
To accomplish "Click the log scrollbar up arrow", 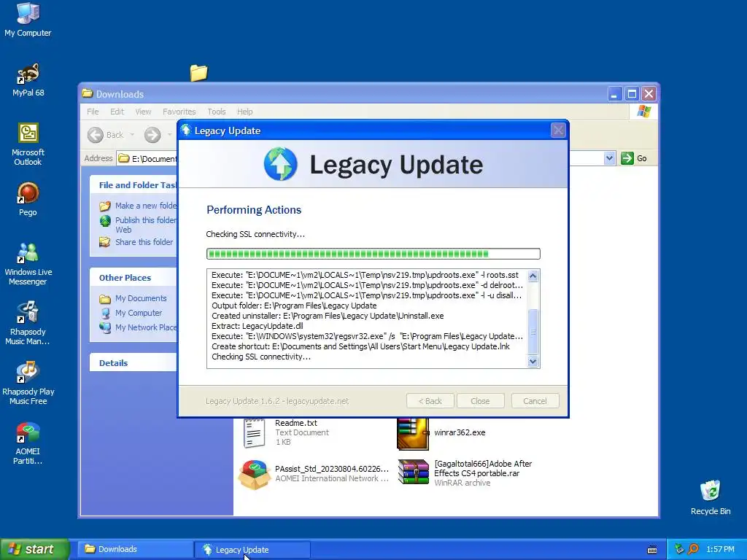I will [x=533, y=276].
